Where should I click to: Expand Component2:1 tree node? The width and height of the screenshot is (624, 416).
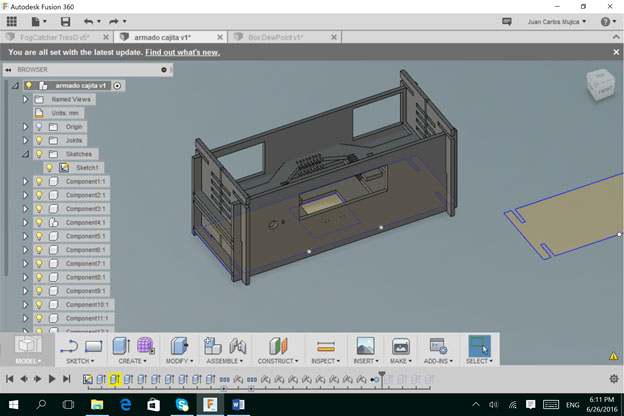coord(25,195)
